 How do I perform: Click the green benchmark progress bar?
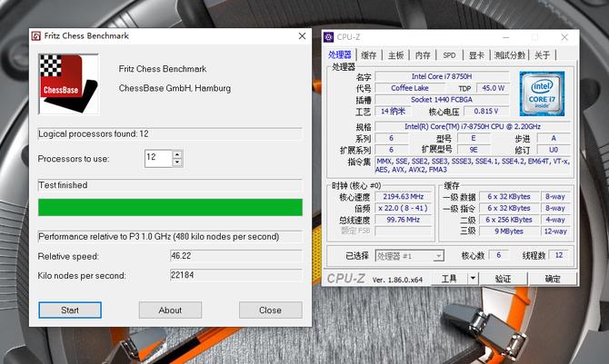click(170, 207)
